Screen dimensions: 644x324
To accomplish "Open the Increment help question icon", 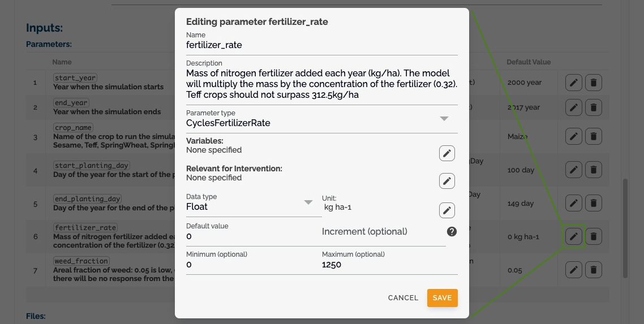I will (452, 232).
